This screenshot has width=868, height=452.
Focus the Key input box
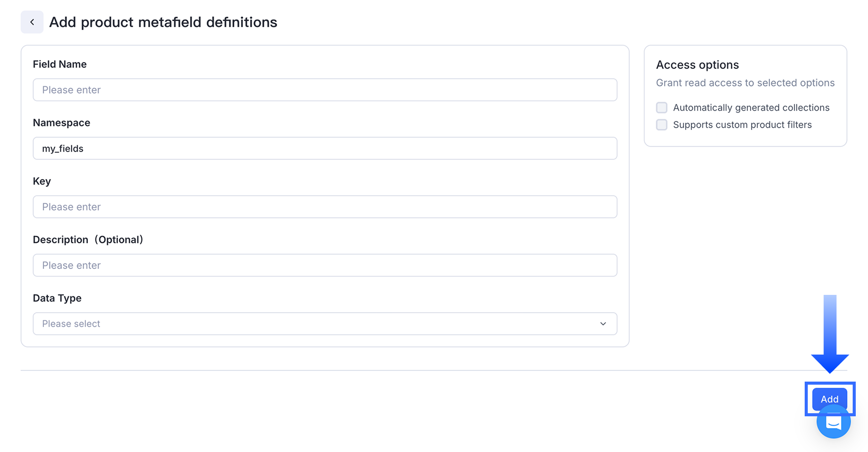click(325, 207)
